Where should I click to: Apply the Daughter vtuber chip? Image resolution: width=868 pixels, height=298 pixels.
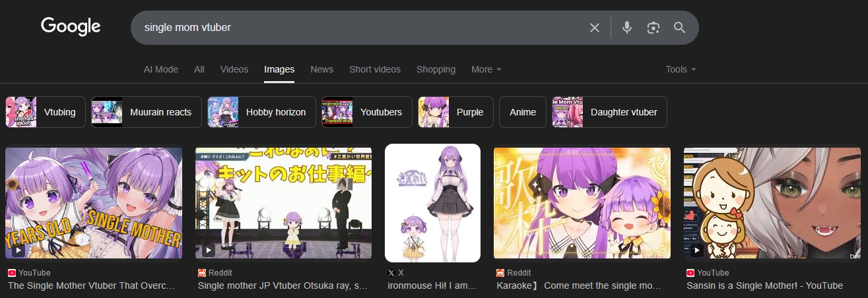[609, 112]
